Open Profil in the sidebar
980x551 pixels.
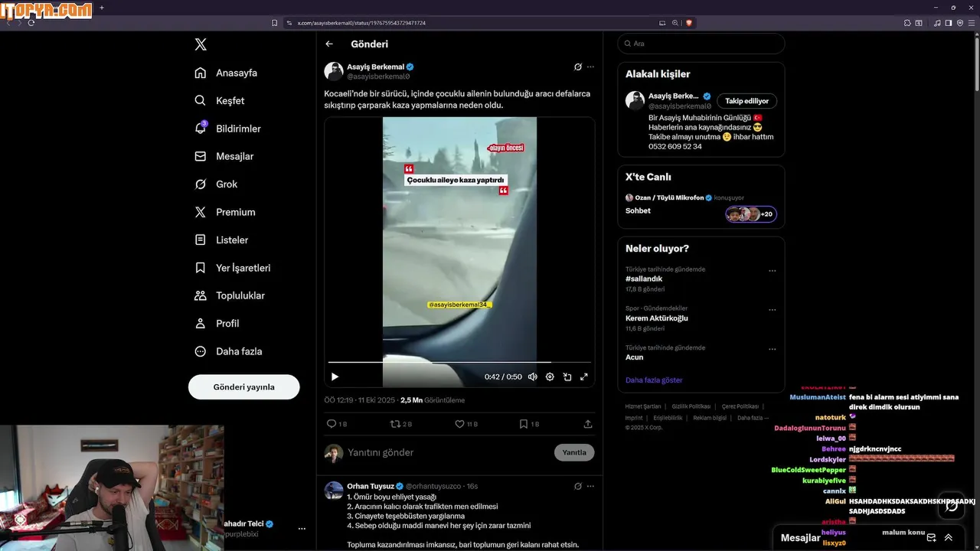click(217, 323)
